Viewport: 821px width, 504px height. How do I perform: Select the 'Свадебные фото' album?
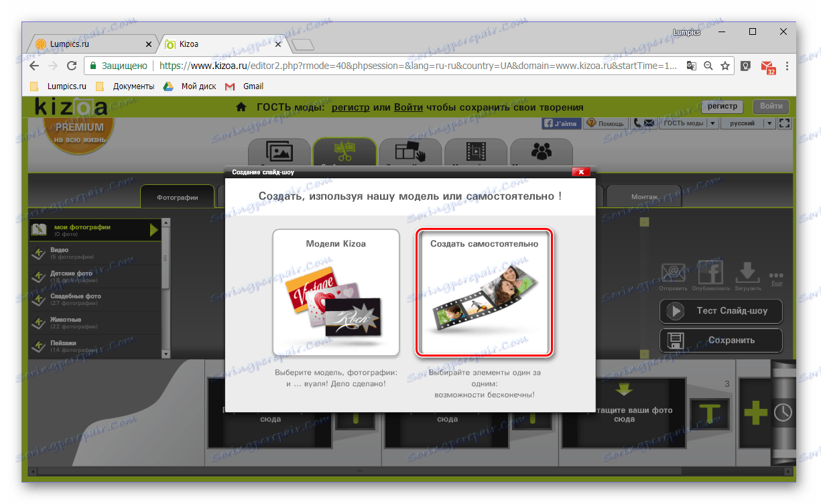[96, 299]
